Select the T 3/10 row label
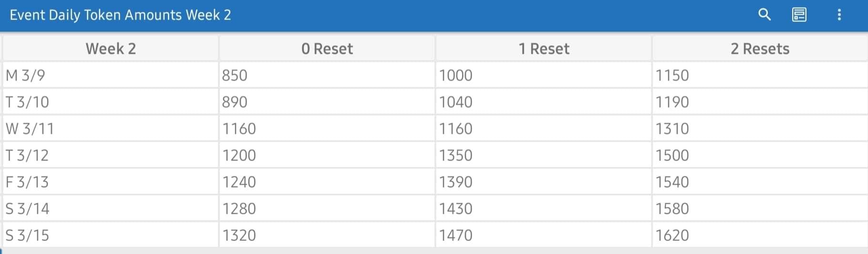The image size is (868, 254). click(x=111, y=102)
